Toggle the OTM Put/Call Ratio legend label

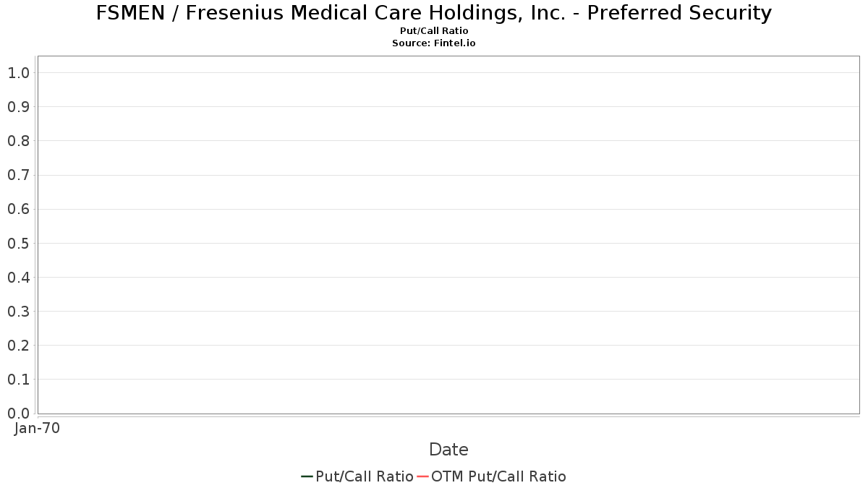coord(498,476)
